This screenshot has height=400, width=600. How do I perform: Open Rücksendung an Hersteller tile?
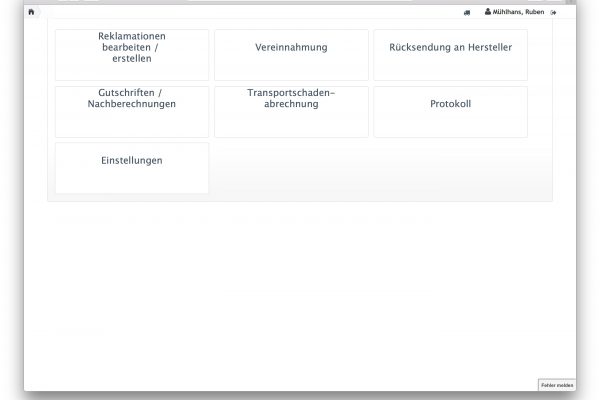coord(450,55)
